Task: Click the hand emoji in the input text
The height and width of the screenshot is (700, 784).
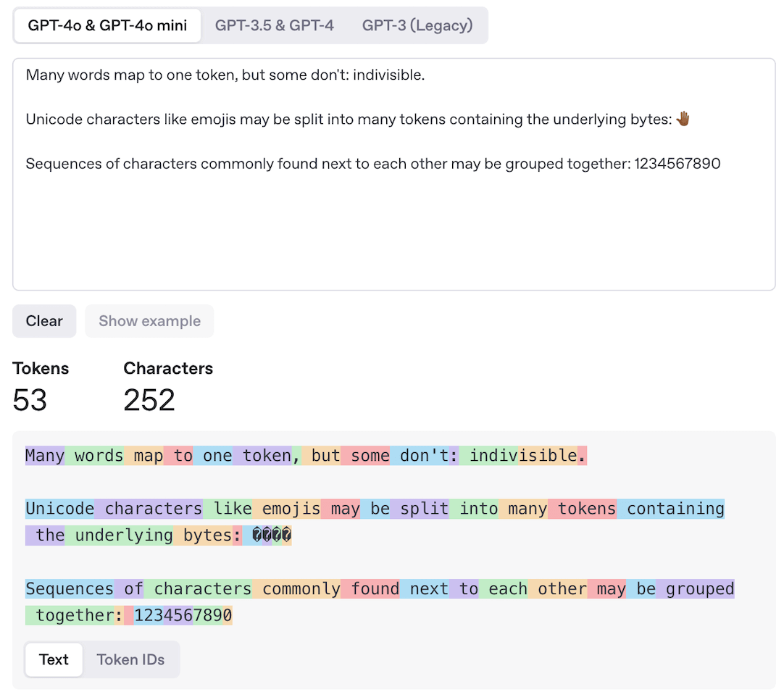Action: pyautogui.click(x=683, y=120)
